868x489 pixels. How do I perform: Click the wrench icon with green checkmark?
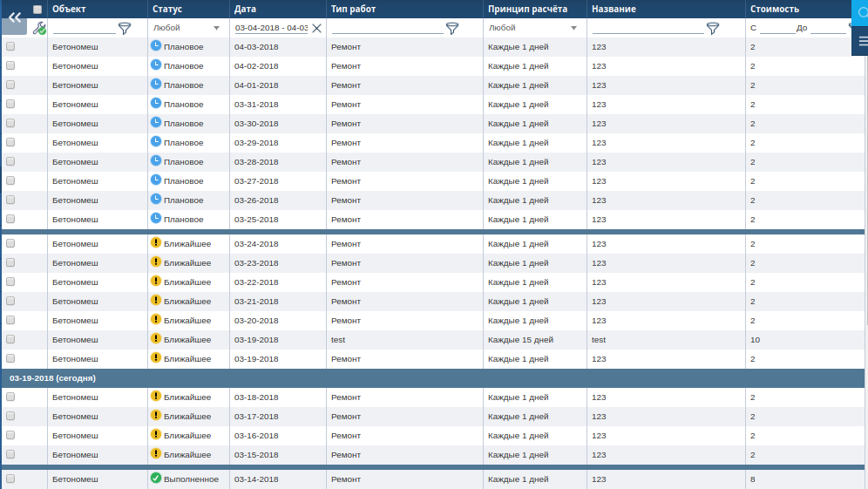coord(39,28)
